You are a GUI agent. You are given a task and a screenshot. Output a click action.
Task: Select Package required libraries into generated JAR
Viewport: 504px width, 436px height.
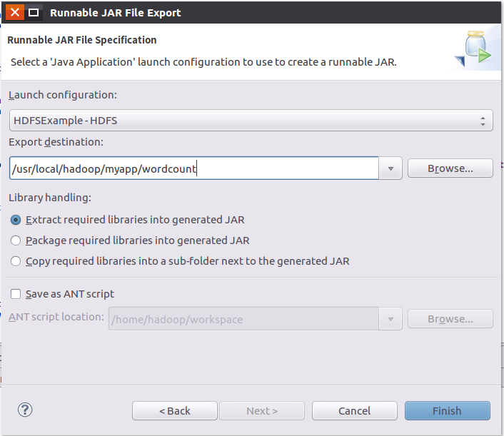pyautogui.click(x=16, y=240)
